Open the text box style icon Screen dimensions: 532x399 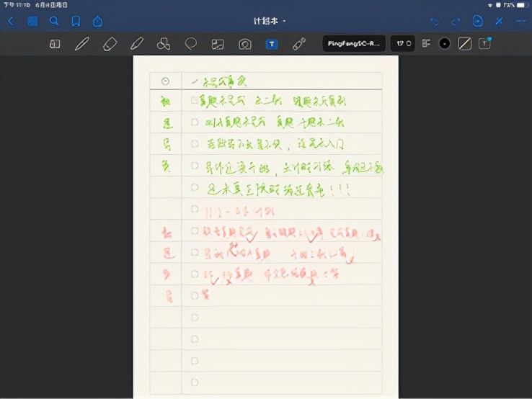[485, 43]
